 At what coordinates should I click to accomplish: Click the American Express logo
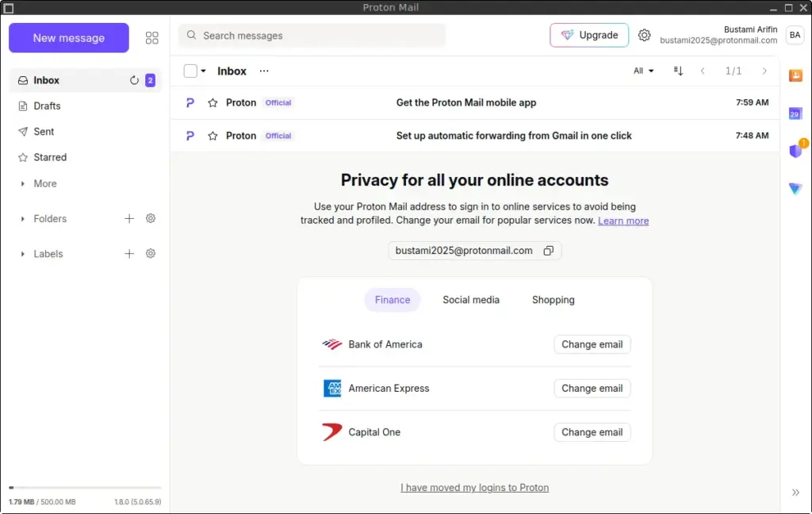332,388
